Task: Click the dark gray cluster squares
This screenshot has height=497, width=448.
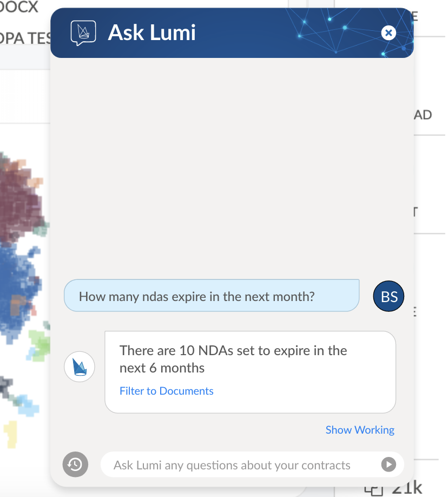Action: click(x=6, y=387)
